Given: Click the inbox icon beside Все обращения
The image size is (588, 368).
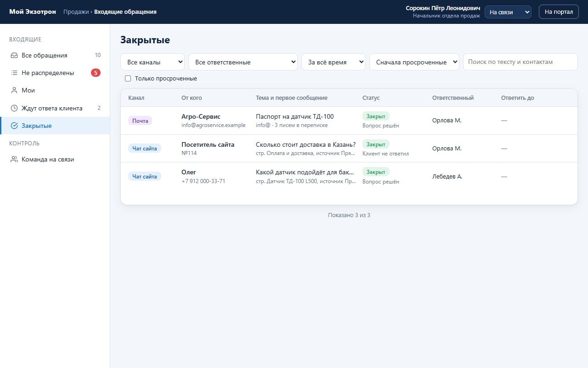Looking at the screenshot, I should click(14, 55).
